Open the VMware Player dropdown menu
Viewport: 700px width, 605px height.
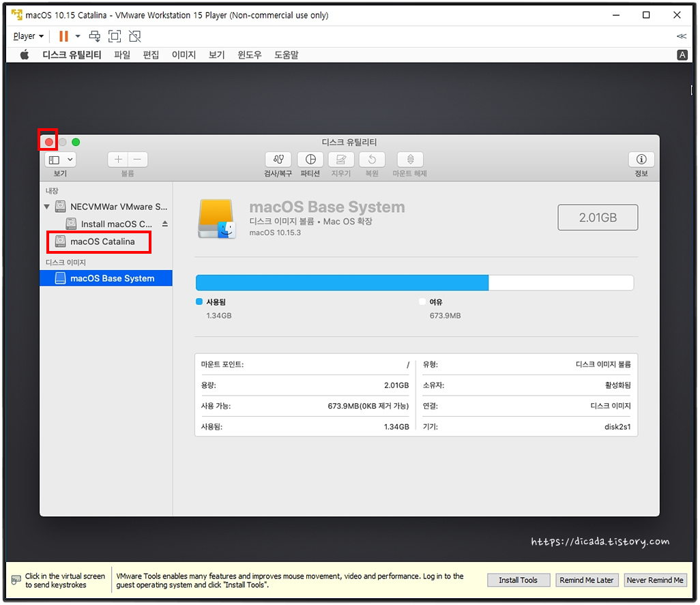click(29, 36)
